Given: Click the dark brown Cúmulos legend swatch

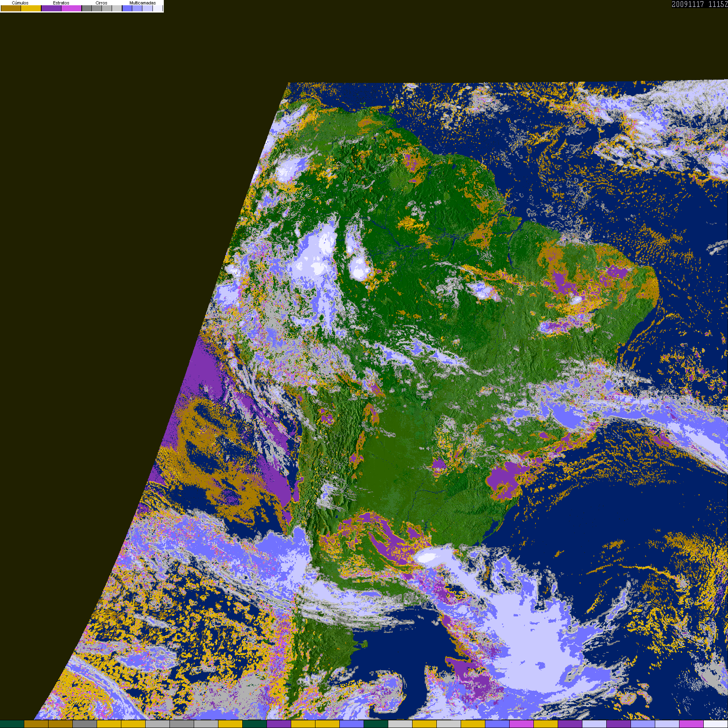Looking at the screenshot, I should coord(11,8).
